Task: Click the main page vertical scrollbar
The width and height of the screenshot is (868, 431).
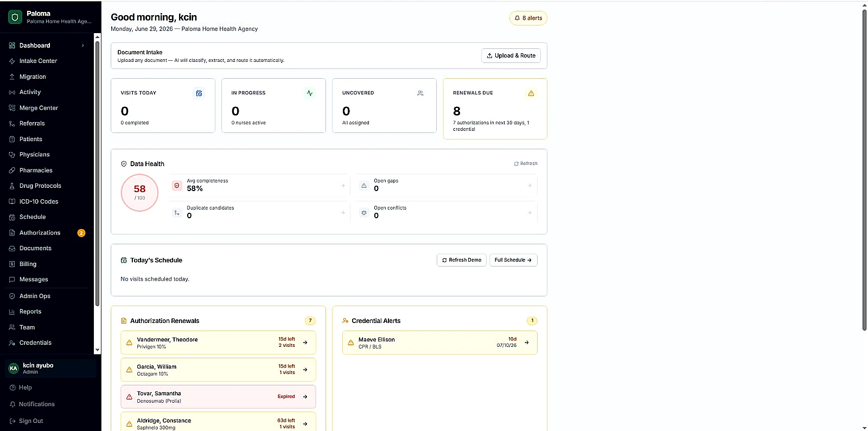Action: pos(865,170)
